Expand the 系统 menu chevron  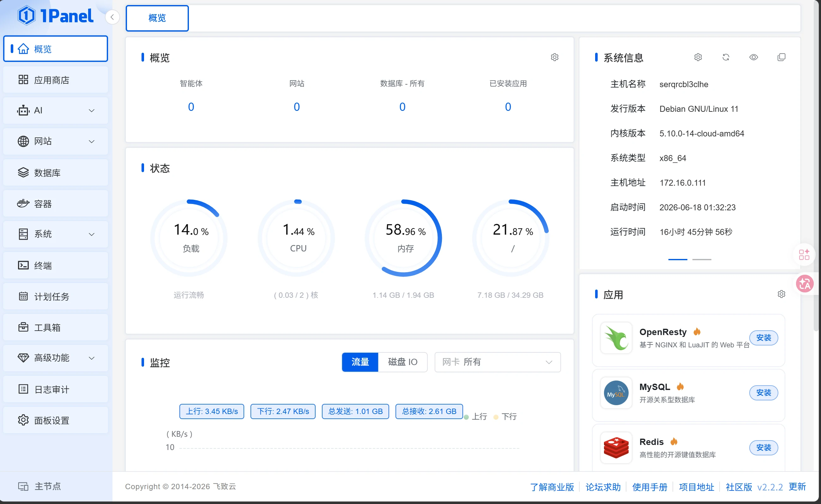(92, 234)
